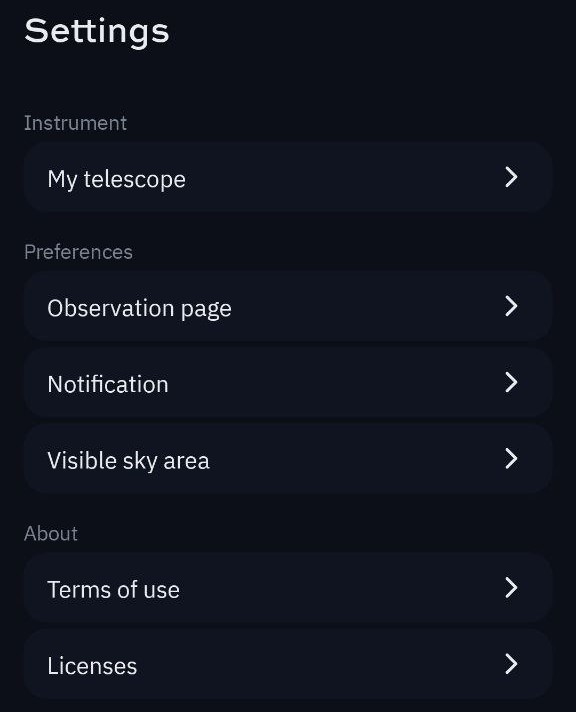Click the Instrument section heading

point(75,123)
